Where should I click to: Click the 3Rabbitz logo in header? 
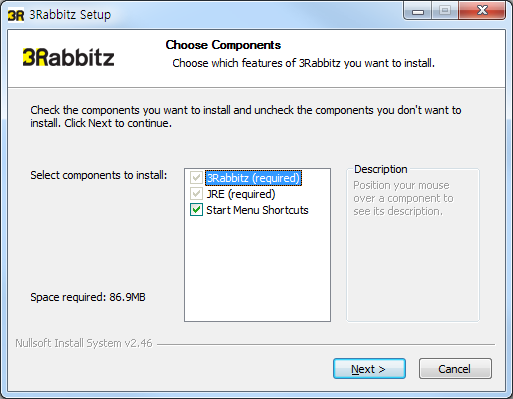click(68, 57)
